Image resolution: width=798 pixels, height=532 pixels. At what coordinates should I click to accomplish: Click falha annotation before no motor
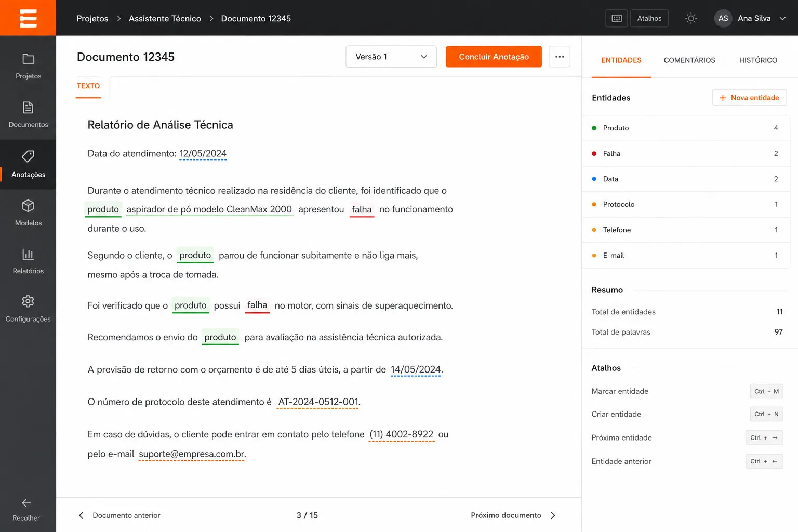tap(257, 305)
